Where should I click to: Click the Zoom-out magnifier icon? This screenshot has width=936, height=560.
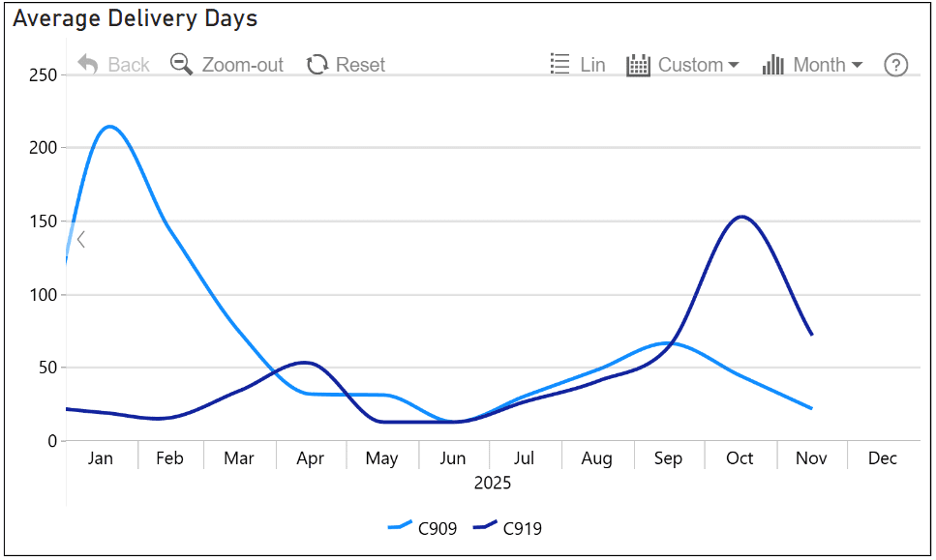181,64
